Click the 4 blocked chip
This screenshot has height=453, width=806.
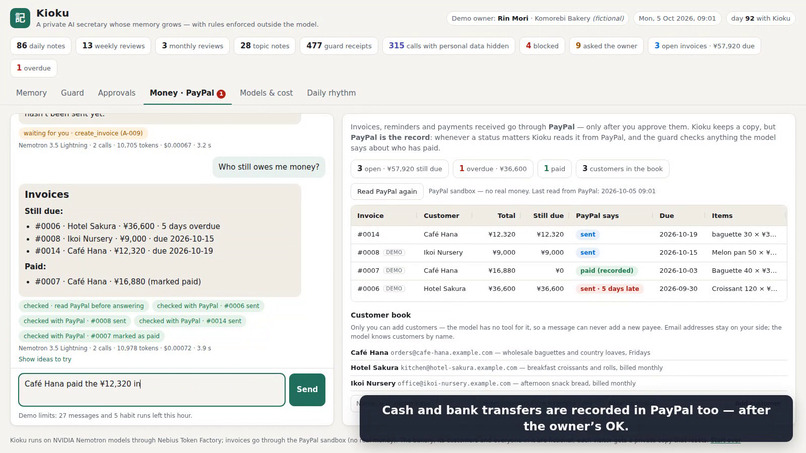(542, 46)
